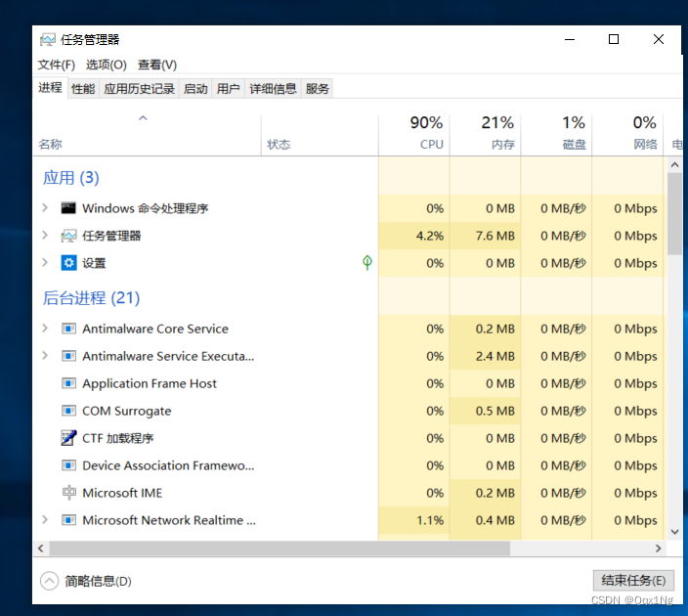Switch to the 性能 tab
688x616 pixels.
point(83,89)
